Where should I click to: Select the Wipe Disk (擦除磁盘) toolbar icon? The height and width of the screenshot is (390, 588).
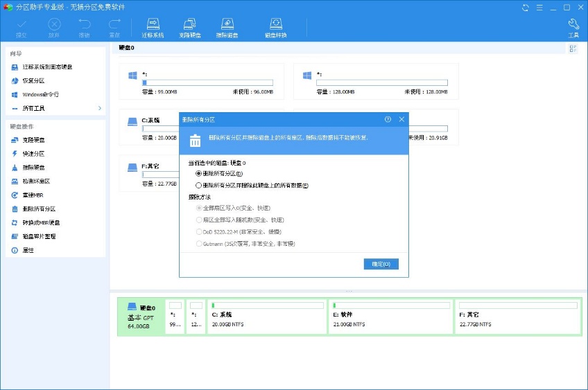[x=227, y=28]
